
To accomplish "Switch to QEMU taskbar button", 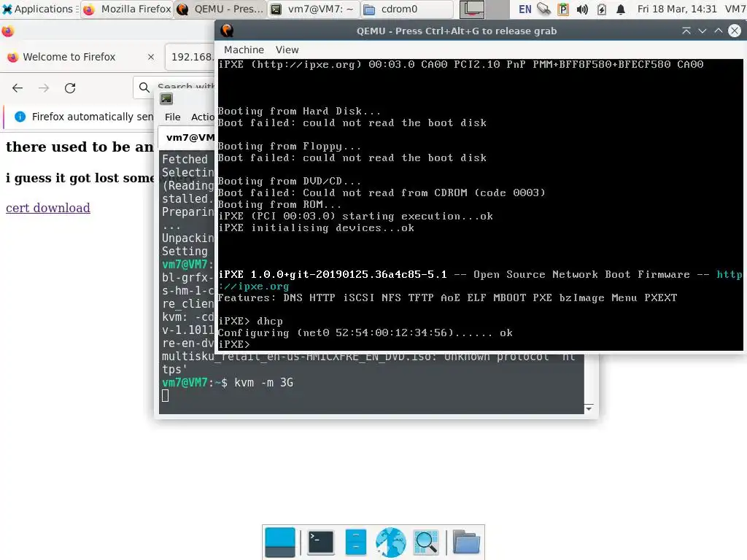I will (220, 9).
